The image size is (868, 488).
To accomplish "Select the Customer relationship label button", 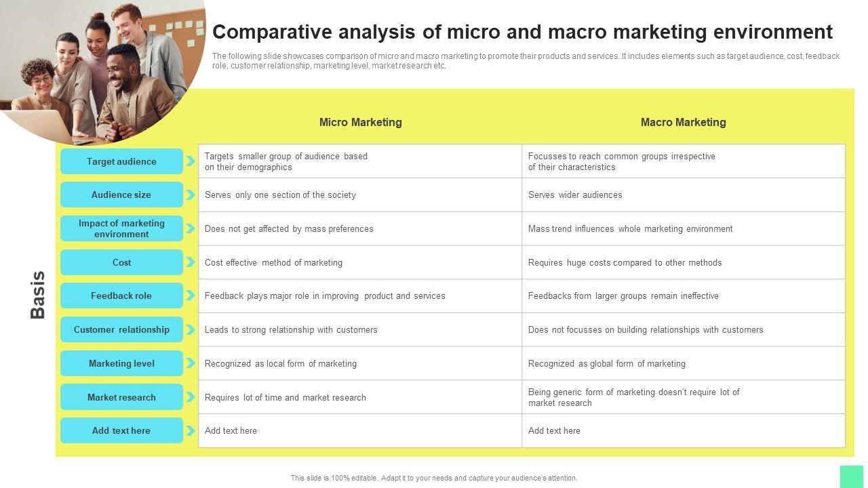I will [121, 330].
